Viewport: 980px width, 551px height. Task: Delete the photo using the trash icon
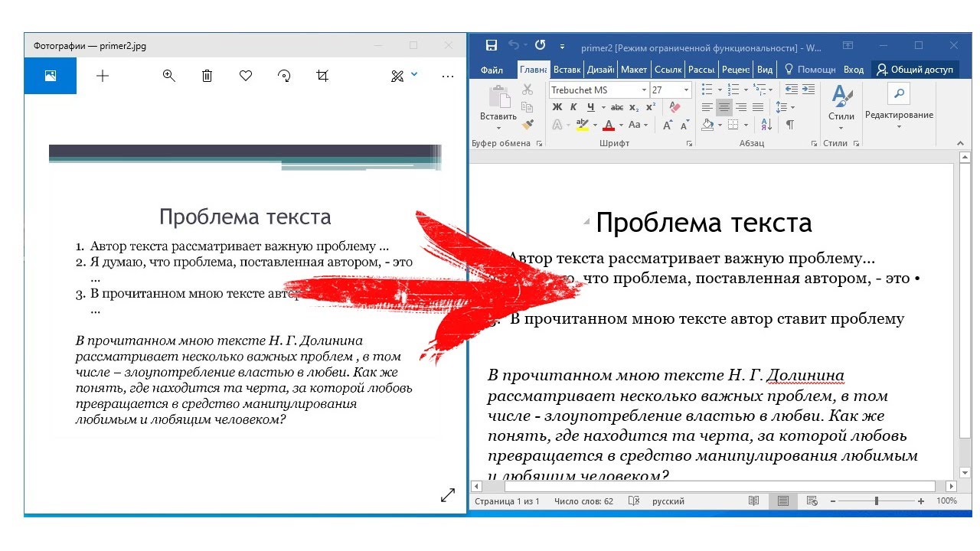(207, 75)
